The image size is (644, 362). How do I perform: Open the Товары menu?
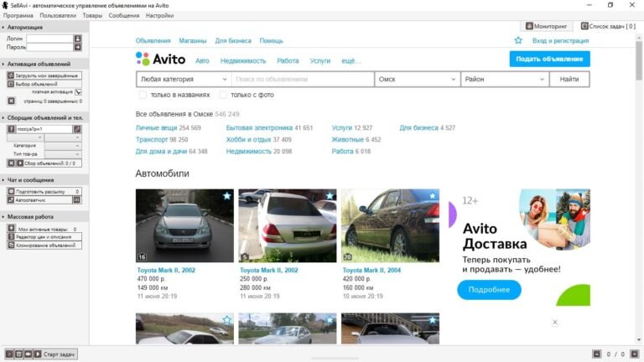92,16
